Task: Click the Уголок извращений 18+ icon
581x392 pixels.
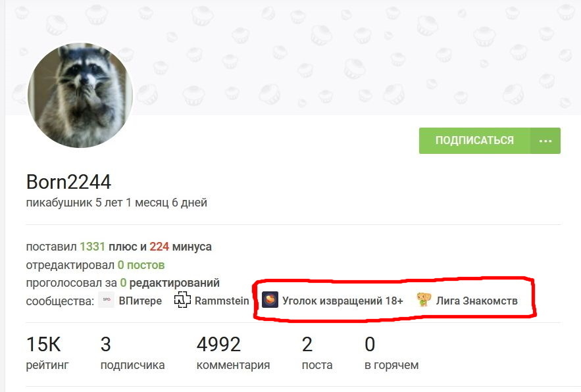Action: coord(270,300)
